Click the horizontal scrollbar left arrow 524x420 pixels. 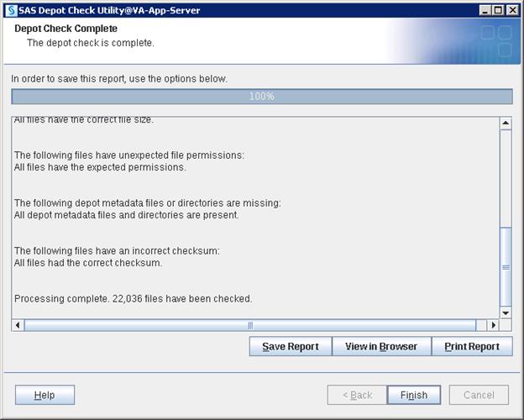[x=18, y=325]
